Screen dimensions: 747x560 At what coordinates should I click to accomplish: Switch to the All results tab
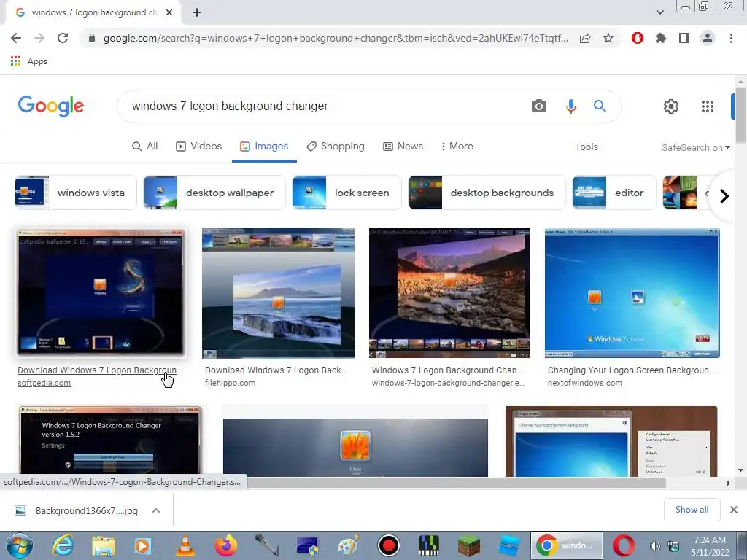(x=145, y=146)
